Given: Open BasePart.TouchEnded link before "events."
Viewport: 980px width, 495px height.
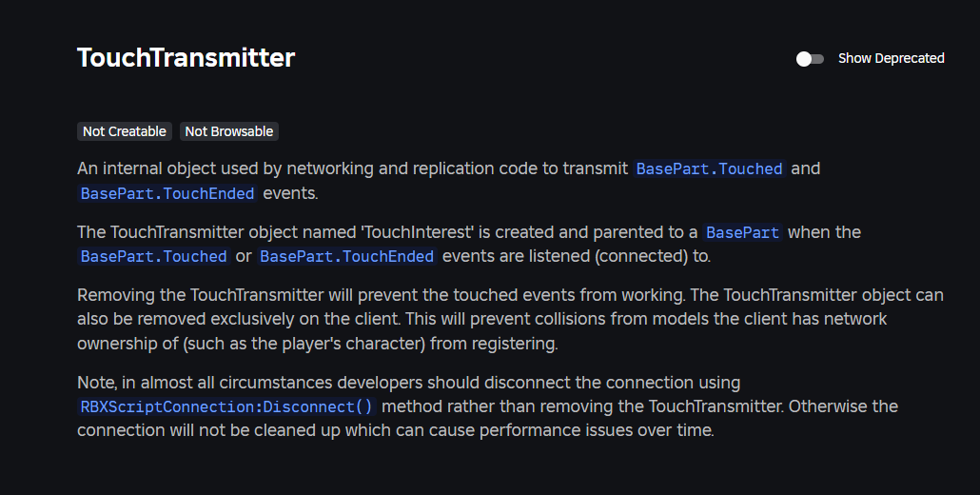Looking at the screenshot, I should [167, 193].
